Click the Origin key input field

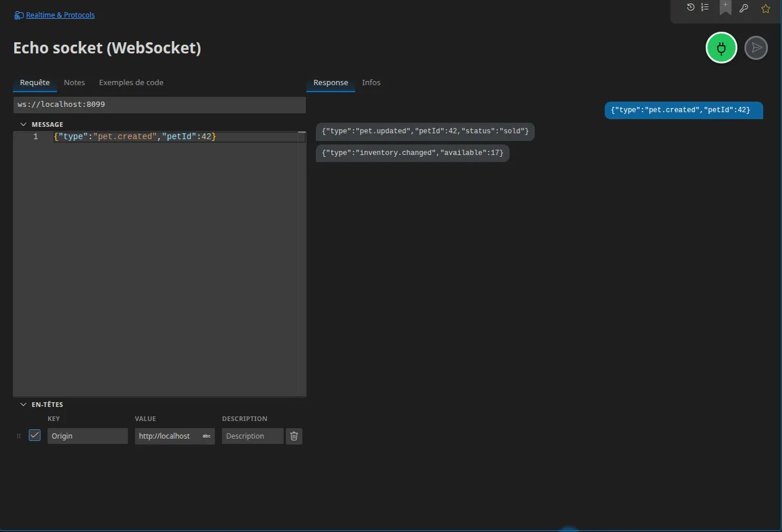pyautogui.click(x=87, y=436)
